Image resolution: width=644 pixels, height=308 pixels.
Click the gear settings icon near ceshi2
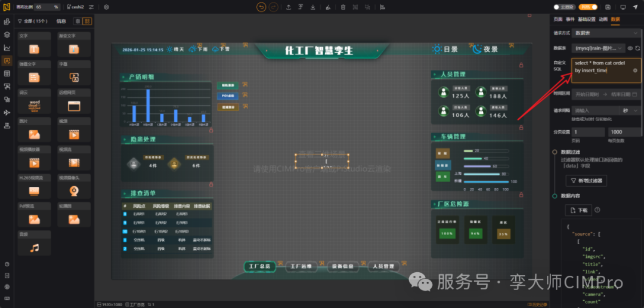[x=106, y=7]
